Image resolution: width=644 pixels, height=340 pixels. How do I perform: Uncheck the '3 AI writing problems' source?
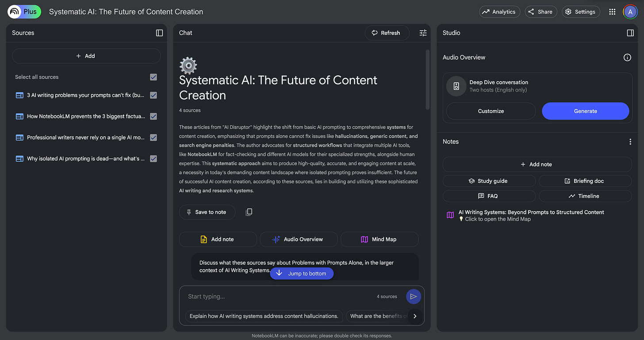pos(153,95)
